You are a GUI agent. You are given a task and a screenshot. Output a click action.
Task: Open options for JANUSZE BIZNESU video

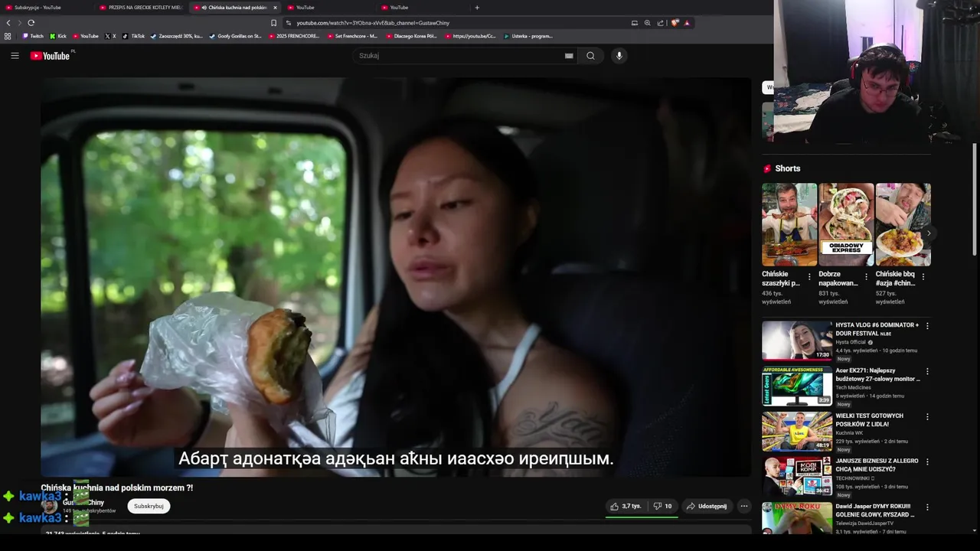(927, 461)
